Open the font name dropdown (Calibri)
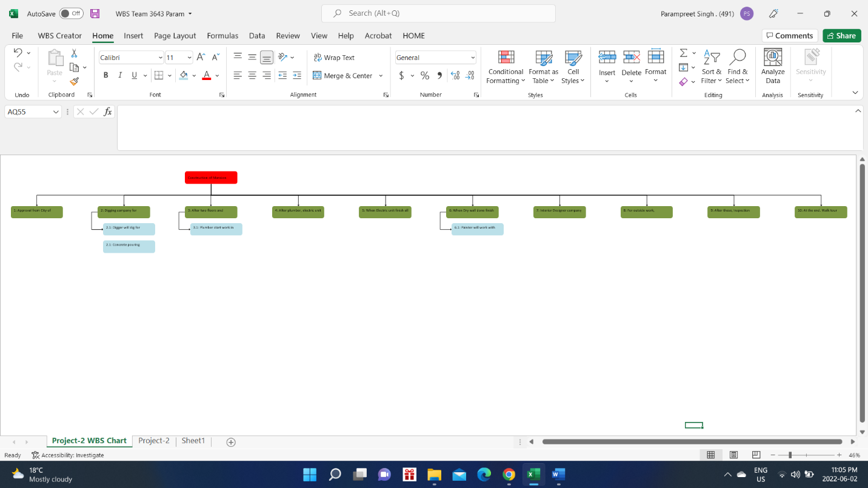This screenshot has height=488, width=868. pyautogui.click(x=161, y=58)
